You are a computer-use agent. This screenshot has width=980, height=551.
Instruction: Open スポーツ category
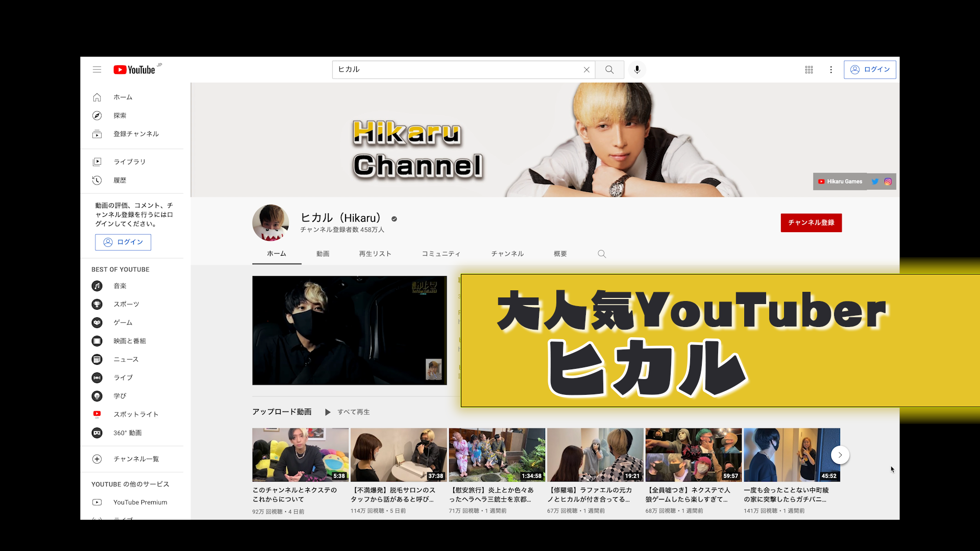coord(132,305)
